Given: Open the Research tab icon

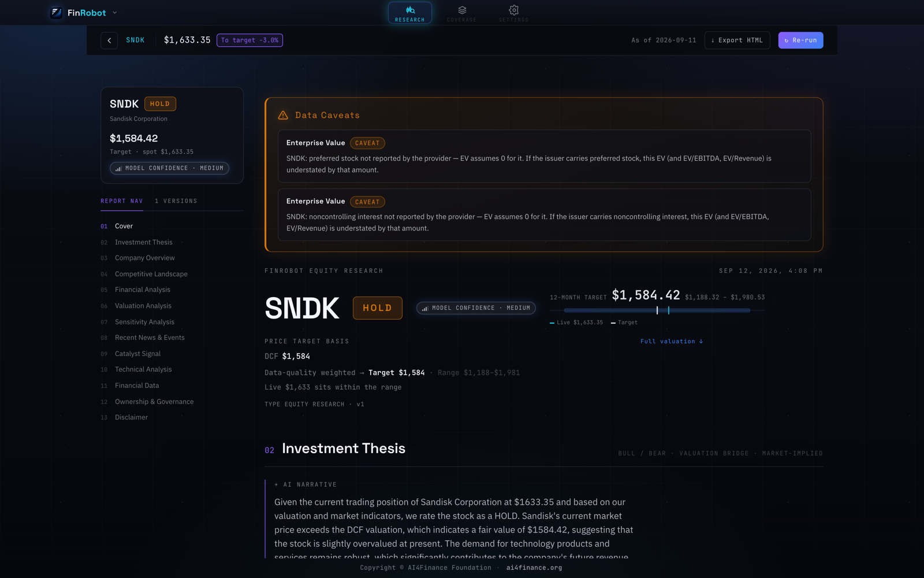Looking at the screenshot, I should [x=410, y=10].
